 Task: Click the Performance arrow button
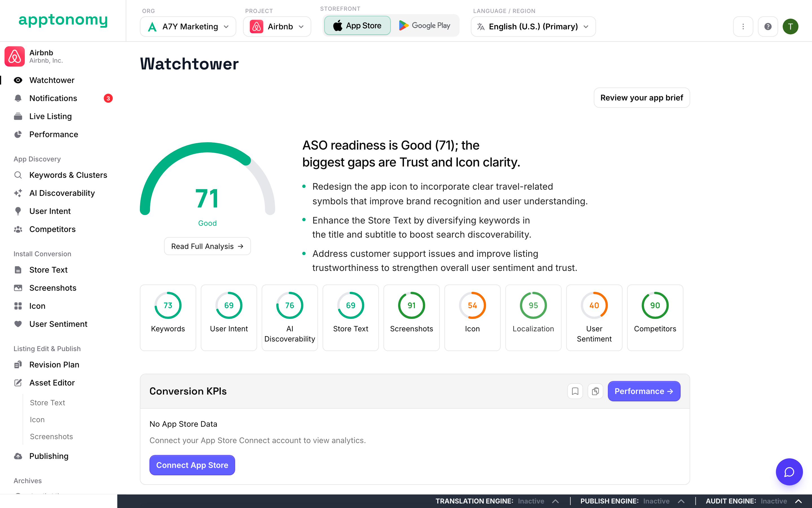point(644,391)
